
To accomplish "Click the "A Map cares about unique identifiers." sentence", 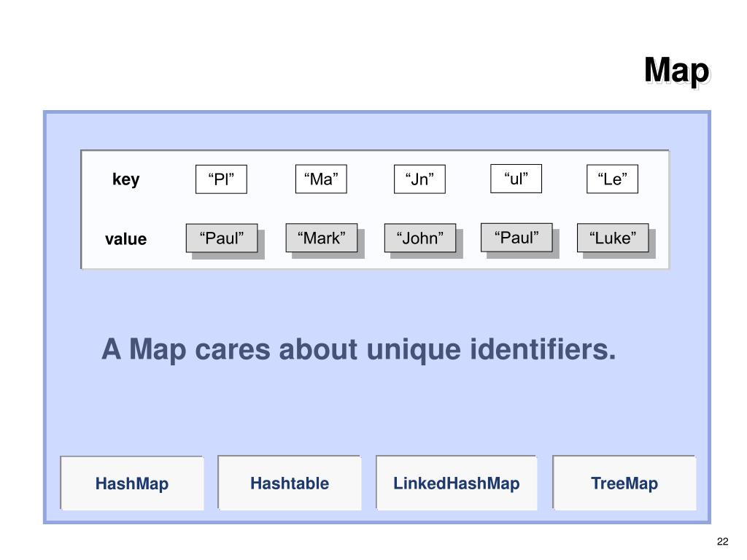I will click(x=359, y=349).
